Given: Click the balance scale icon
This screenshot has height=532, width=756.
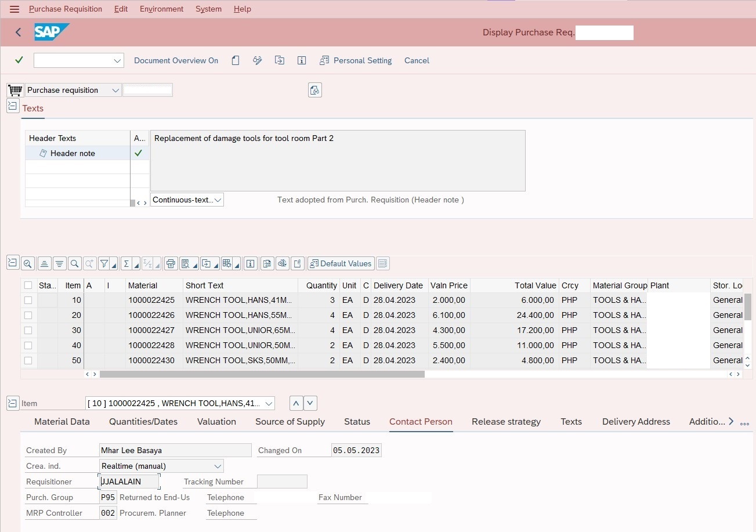Looking at the screenshot, I should (282, 263).
